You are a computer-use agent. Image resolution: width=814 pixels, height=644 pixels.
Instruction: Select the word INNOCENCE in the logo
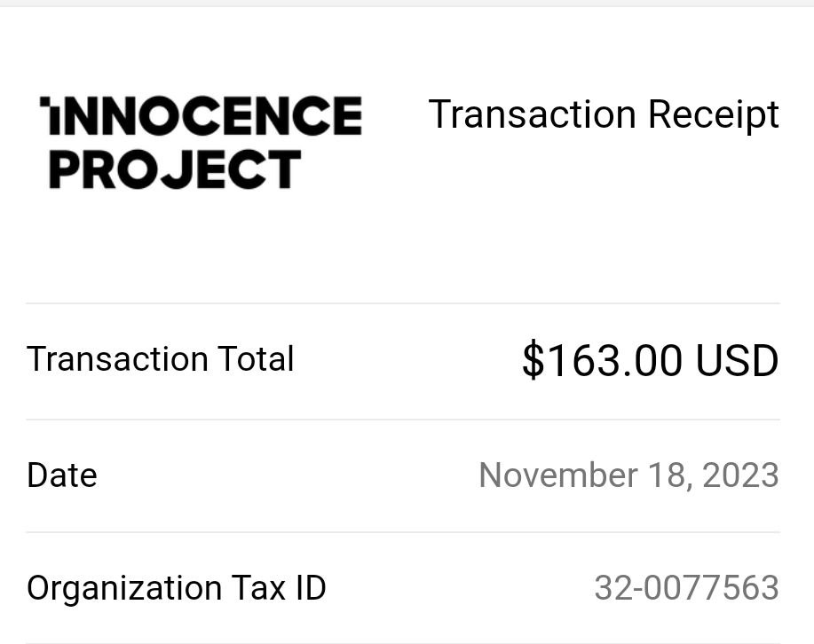pos(201,115)
